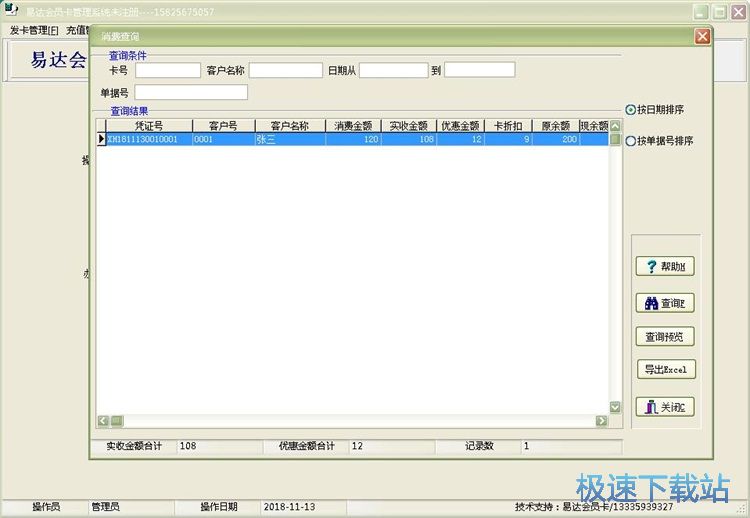750x518 pixels.
Task: Click vertical scrollbar down arrow
Action: point(615,407)
